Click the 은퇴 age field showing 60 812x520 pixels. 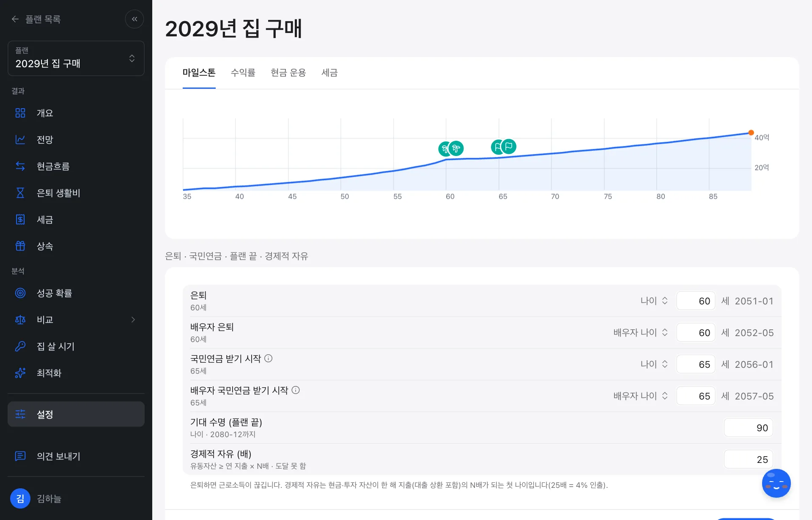(x=696, y=301)
